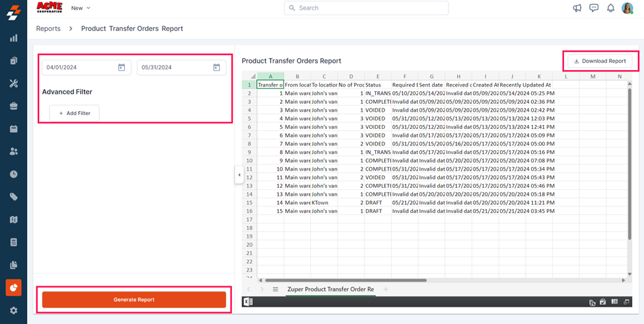Image resolution: width=644 pixels, height=324 pixels.
Task: Click the Add Filter button
Action: tap(75, 113)
